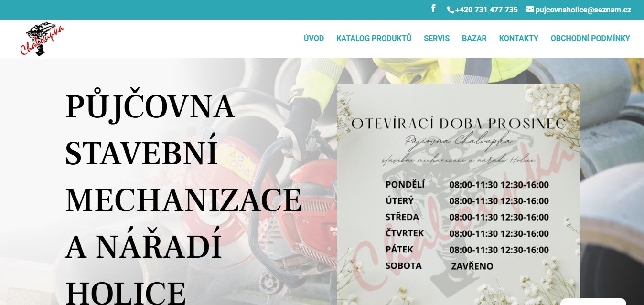
Task: Click the SOBOTA Zavřeno row
Action: coord(439,266)
